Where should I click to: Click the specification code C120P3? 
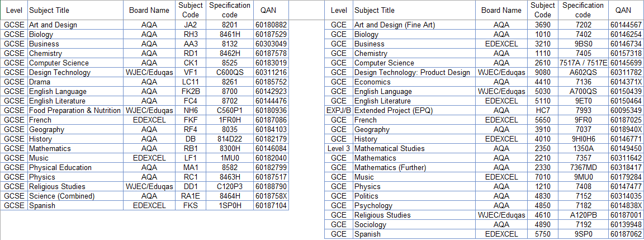coord(230,187)
